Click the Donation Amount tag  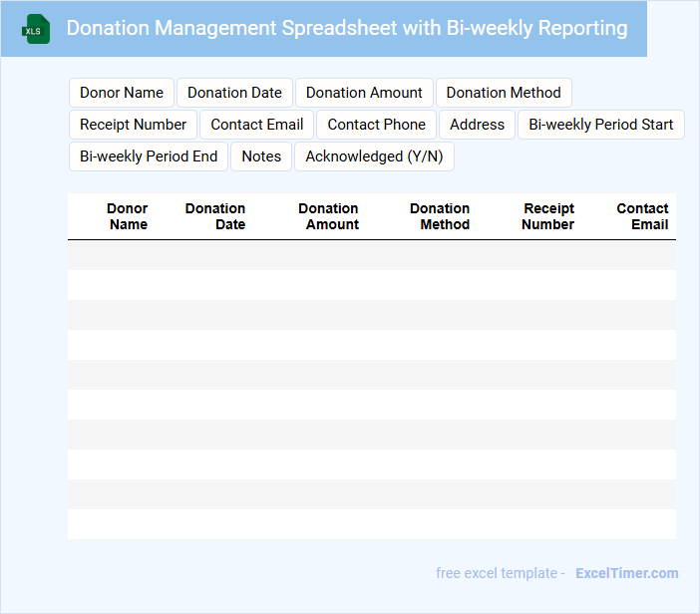click(364, 93)
